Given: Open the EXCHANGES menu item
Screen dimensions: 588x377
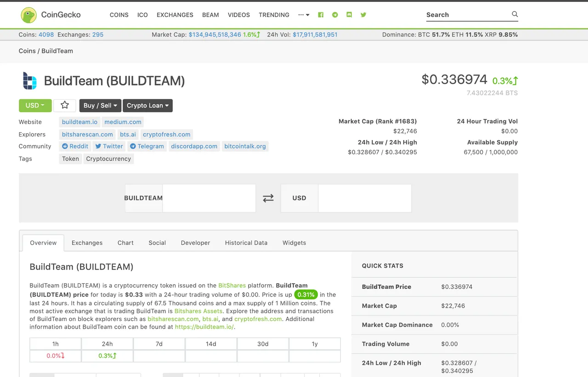Looking at the screenshot, I should tap(175, 15).
